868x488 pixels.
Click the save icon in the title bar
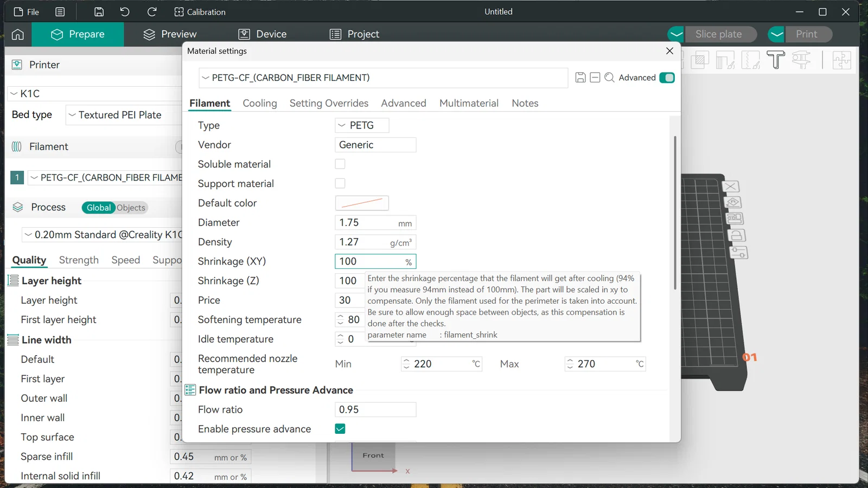point(99,12)
